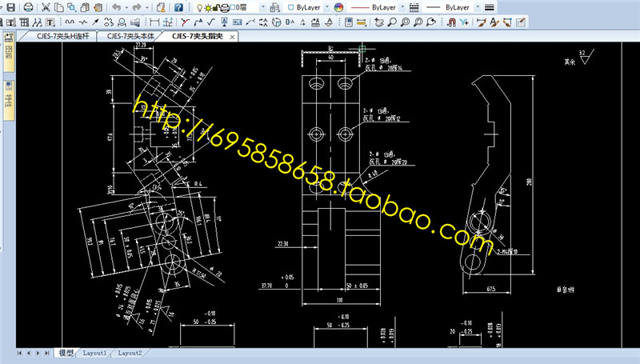
Task: Open the 0层 layer dropdown
Action: tap(263, 7)
